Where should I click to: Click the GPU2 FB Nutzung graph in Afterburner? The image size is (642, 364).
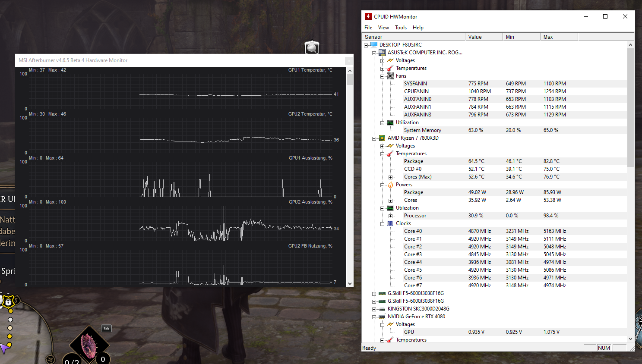180,267
